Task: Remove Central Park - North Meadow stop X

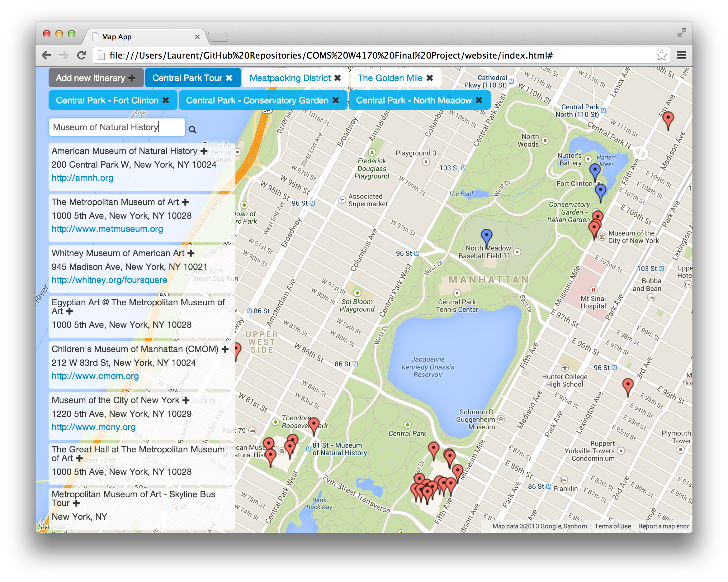Action: 479,100
